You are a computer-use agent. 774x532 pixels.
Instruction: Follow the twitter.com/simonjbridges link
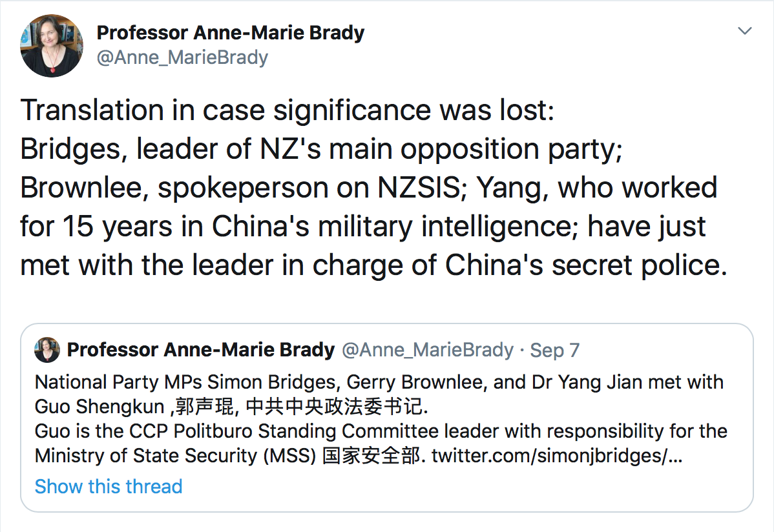(556, 455)
